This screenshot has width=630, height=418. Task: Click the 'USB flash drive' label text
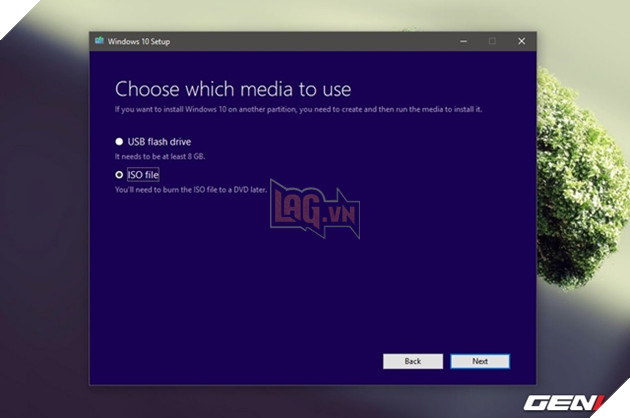pyautogui.click(x=159, y=141)
